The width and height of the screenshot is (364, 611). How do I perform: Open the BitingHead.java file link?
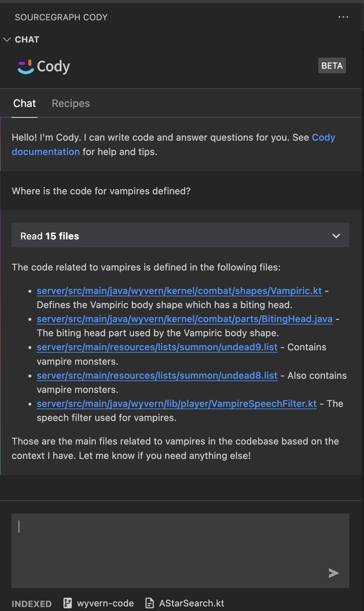click(185, 319)
